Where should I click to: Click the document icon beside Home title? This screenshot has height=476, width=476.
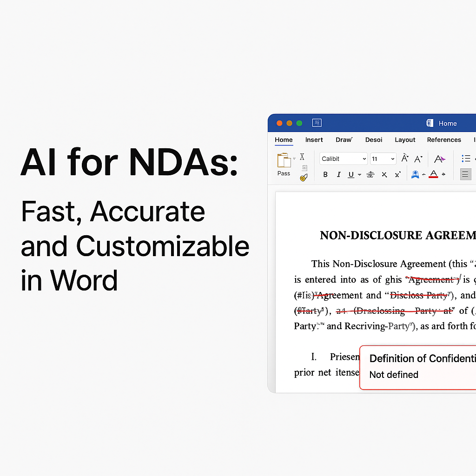point(430,123)
